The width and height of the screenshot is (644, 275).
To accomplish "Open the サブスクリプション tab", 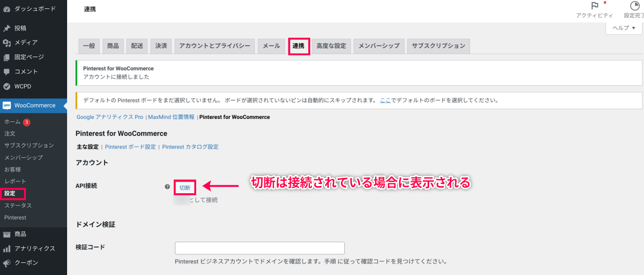I will [x=439, y=46].
